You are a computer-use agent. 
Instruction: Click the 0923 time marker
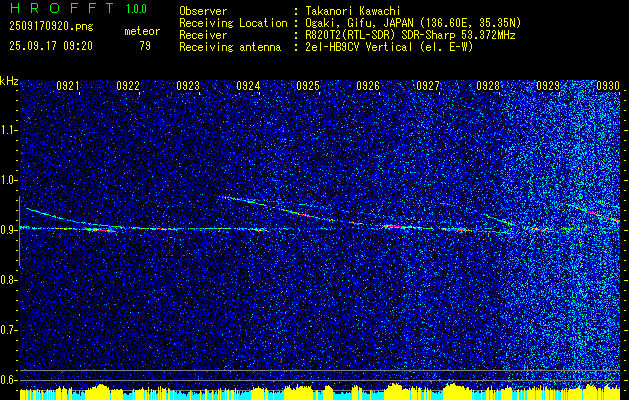click(188, 85)
